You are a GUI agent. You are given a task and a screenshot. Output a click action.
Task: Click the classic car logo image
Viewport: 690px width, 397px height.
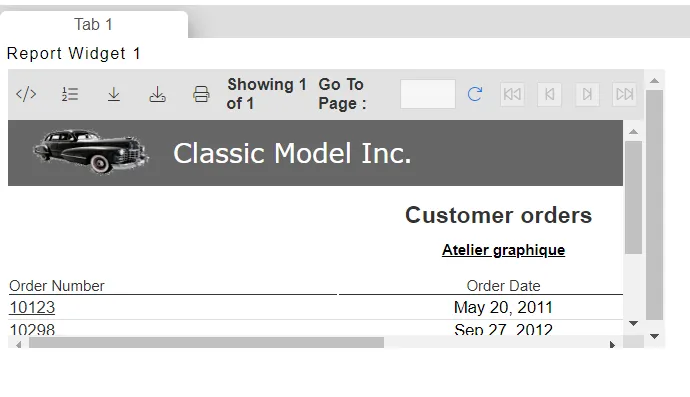click(91, 152)
